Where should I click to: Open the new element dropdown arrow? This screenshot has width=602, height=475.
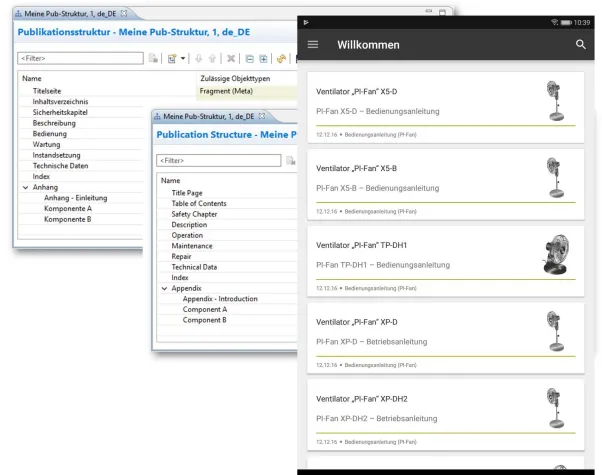(x=182, y=59)
